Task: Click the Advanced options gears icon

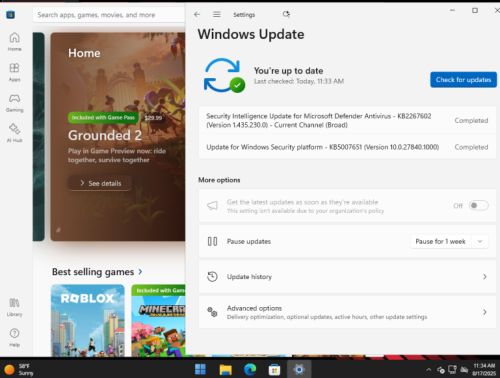Action: (212, 312)
